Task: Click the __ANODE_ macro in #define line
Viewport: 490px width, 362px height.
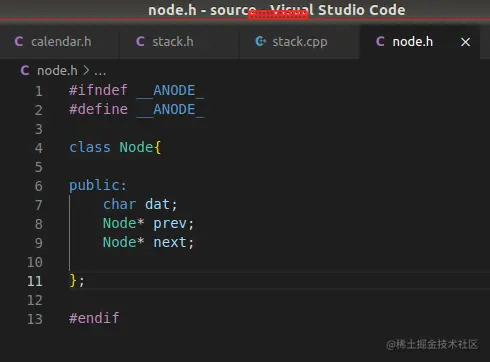Action: click(x=170, y=110)
